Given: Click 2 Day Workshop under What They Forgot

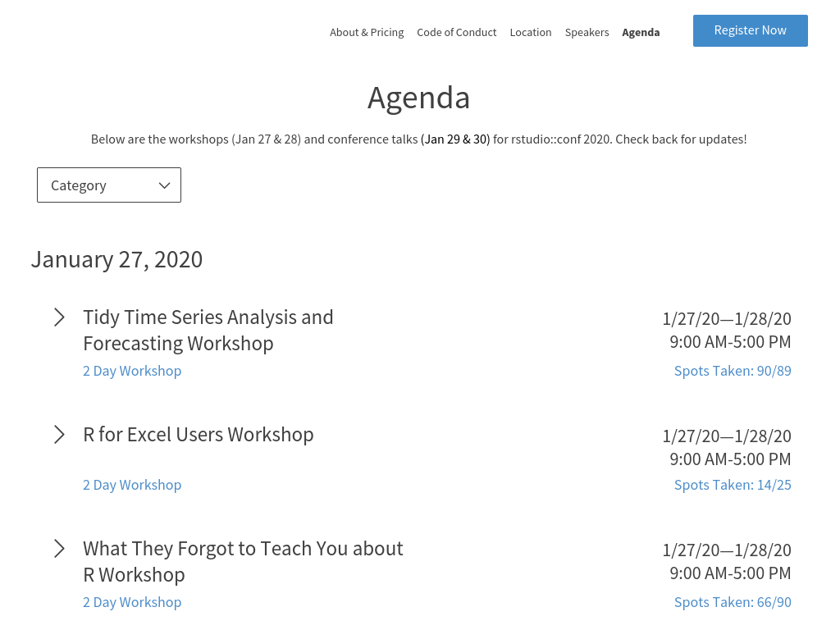Looking at the screenshot, I should pos(132,602).
